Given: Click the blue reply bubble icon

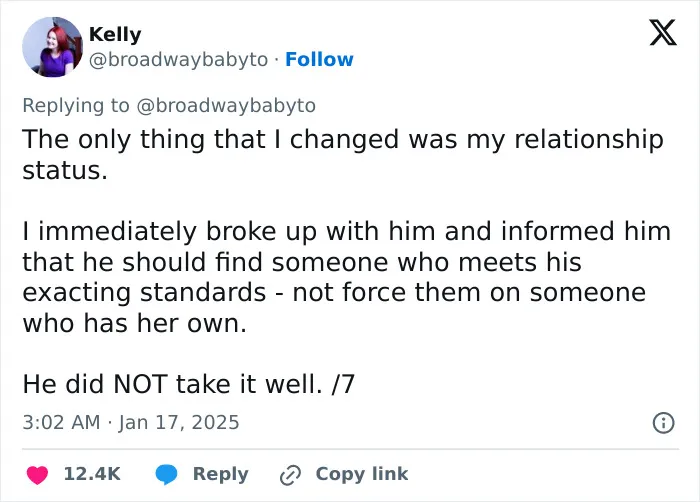Looking at the screenshot, I should pyautogui.click(x=167, y=474).
